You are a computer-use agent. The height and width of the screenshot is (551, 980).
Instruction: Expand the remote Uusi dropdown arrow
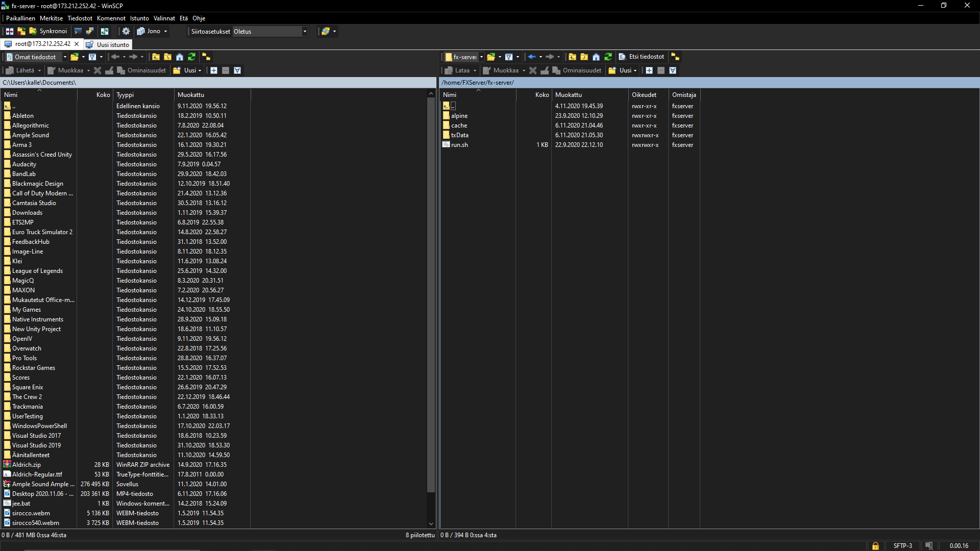[635, 70]
